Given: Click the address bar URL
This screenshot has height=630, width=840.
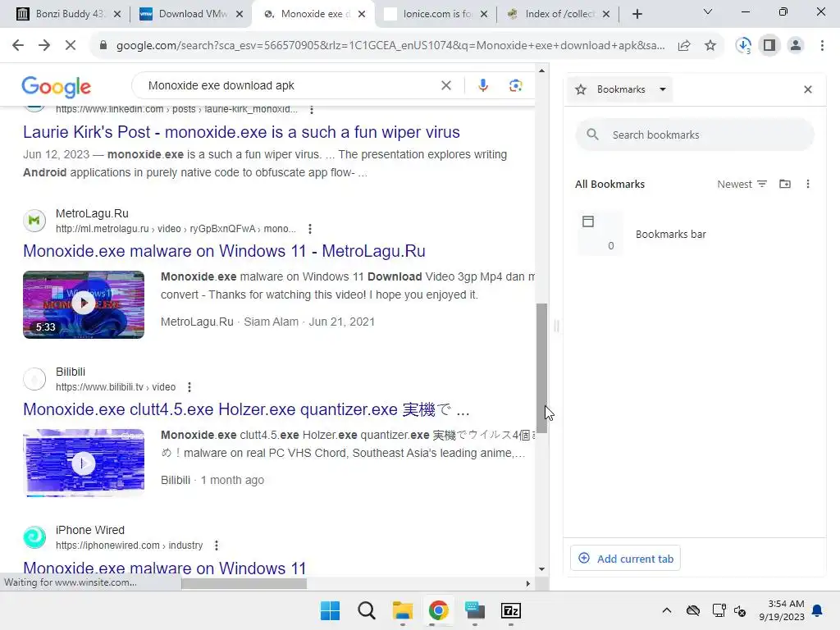Looking at the screenshot, I should click(x=390, y=46).
